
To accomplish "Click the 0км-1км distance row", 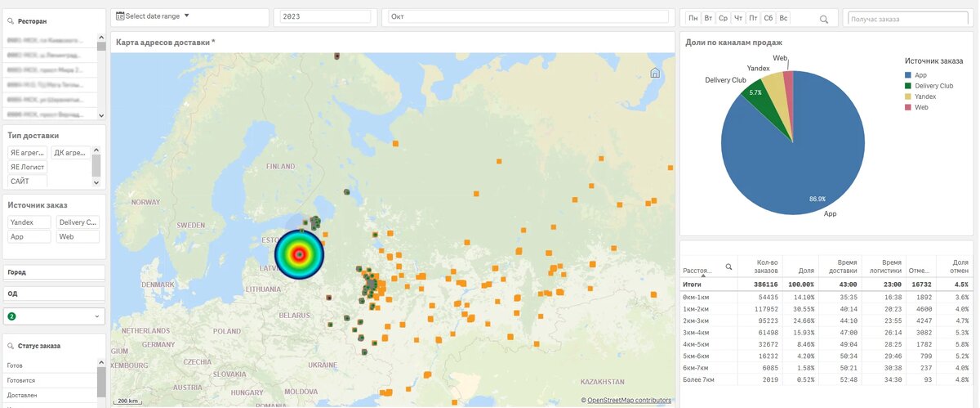I will tap(826, 298).
